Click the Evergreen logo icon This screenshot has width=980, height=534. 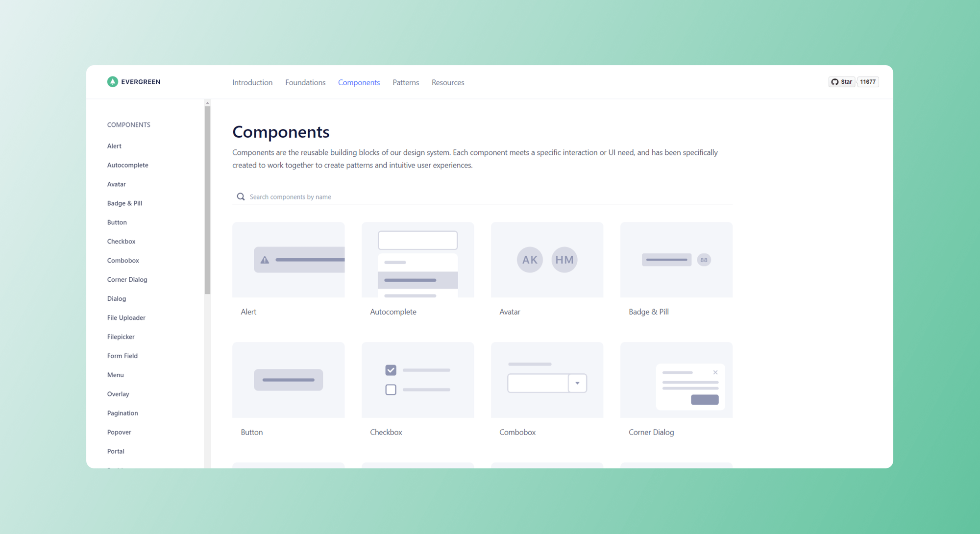[112, 81]
